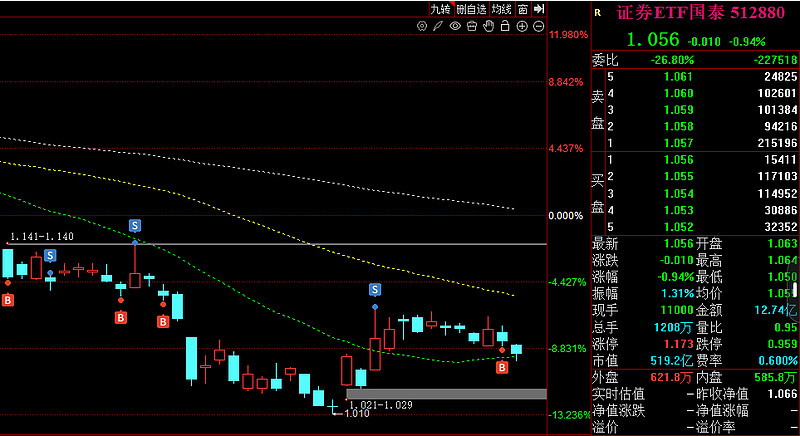Toggle the 均线 moving average lines
The height and width of the screenshot is (436, 800).
tap(502, 9)
